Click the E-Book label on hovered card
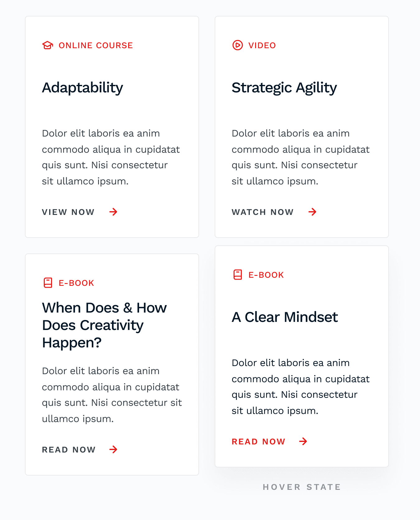The width and height of the screenshot is (420, 520). (x=266, y=275)
